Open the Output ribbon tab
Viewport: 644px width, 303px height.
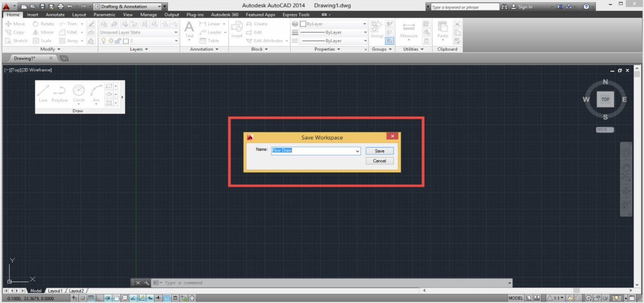[x=172, y=15]
